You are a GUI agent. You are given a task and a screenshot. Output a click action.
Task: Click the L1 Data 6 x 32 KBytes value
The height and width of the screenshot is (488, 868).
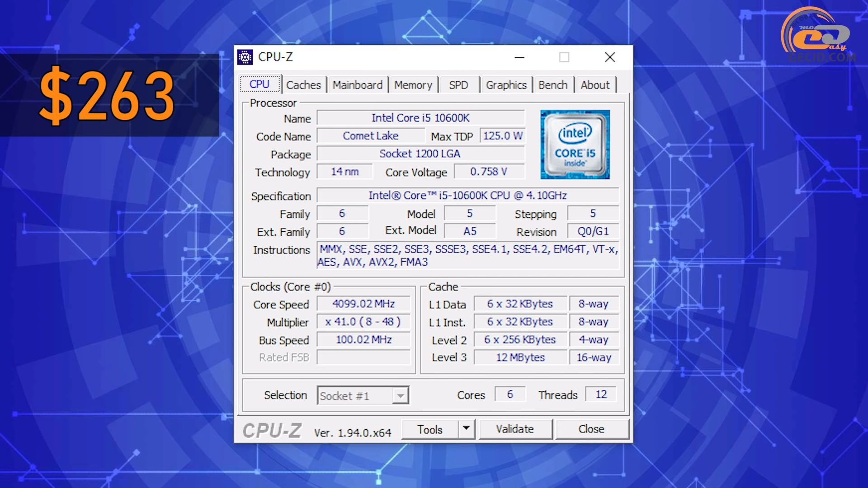click(x=520, y=304)
